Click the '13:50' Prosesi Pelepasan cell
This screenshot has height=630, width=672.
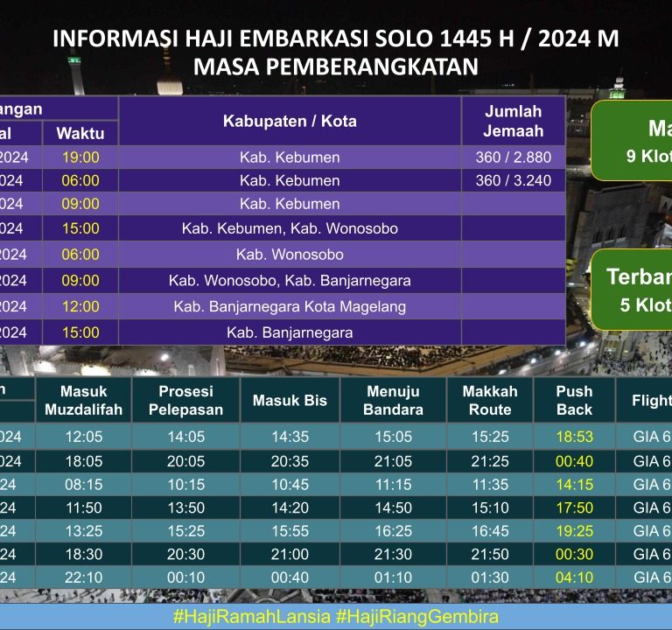click(186, 507)
